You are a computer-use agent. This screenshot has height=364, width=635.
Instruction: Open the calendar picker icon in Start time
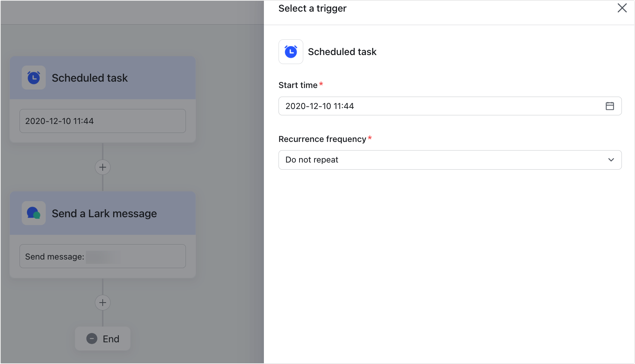click(610, 106)
